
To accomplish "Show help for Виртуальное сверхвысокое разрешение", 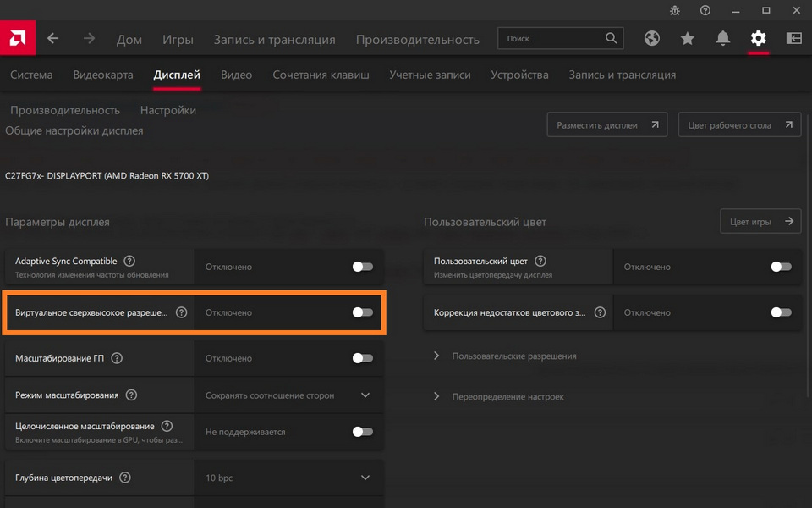I will [x=181, y=312].
